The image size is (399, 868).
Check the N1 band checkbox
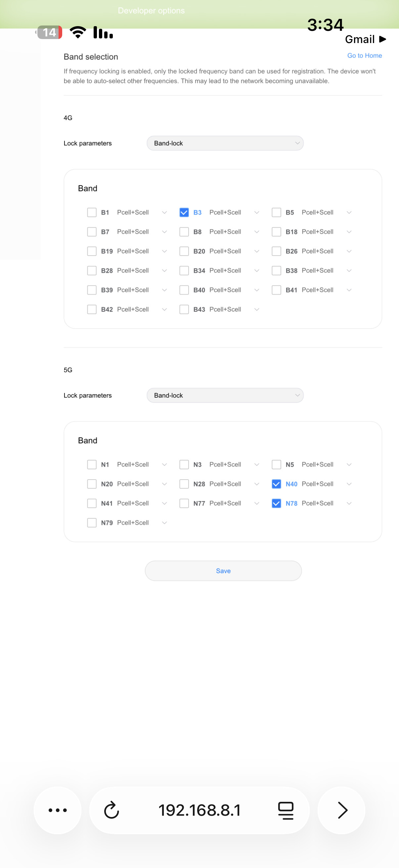tap(92, 464)
